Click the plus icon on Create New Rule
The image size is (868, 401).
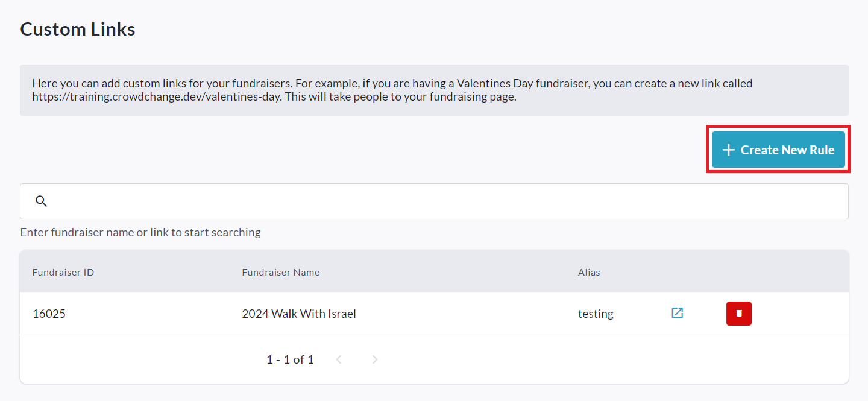[x=728, y=150]
